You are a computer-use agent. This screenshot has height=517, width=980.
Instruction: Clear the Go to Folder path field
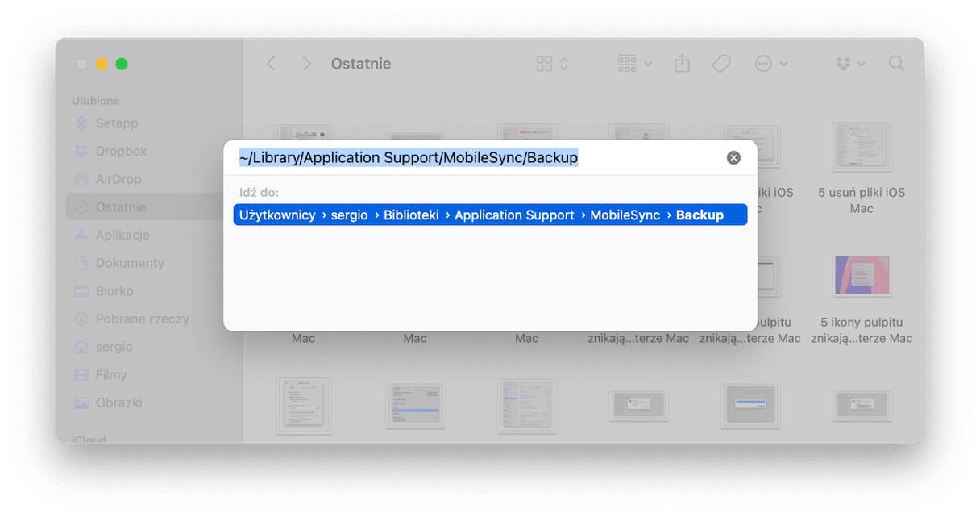[733, 158]
